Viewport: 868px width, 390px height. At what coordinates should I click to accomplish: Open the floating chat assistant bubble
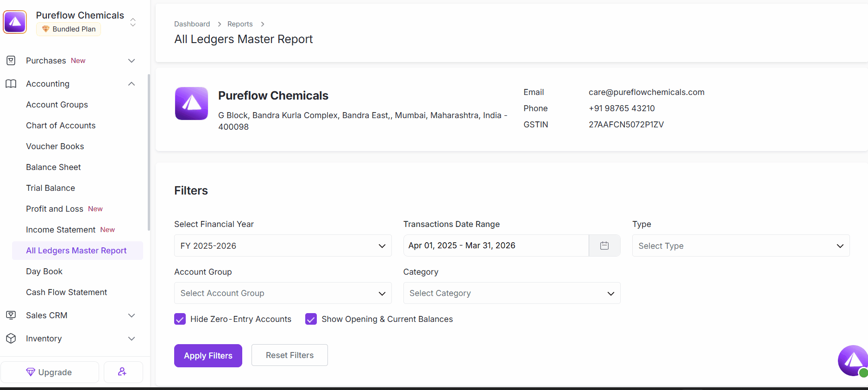[853, 360]
